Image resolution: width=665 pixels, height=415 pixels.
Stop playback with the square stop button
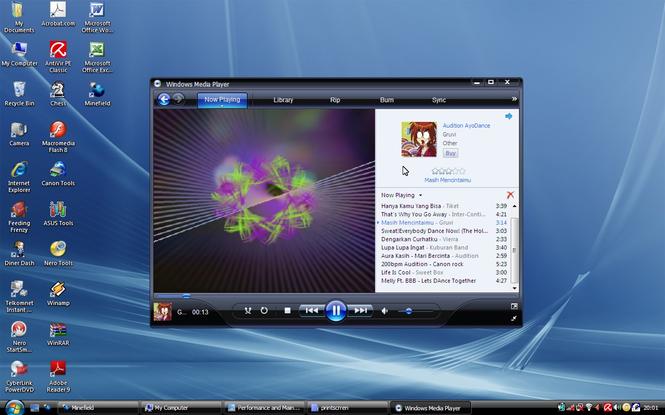pyautogui.click(x=287, y=311)
